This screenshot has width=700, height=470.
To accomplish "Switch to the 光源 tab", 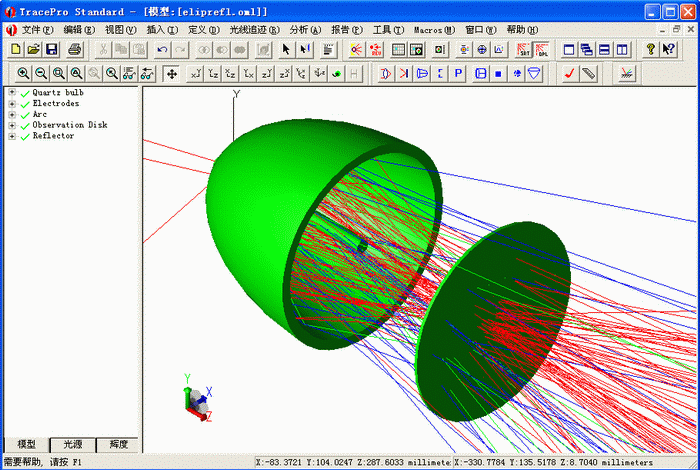I will point(73,445).
